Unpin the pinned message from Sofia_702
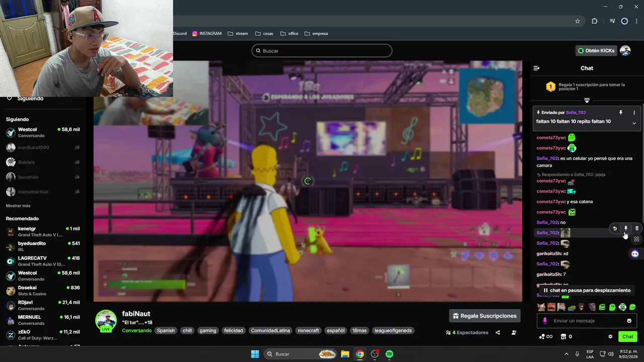The width and height of the screenshot is (644, 362). pyautogui.click(x=621, y=113)
